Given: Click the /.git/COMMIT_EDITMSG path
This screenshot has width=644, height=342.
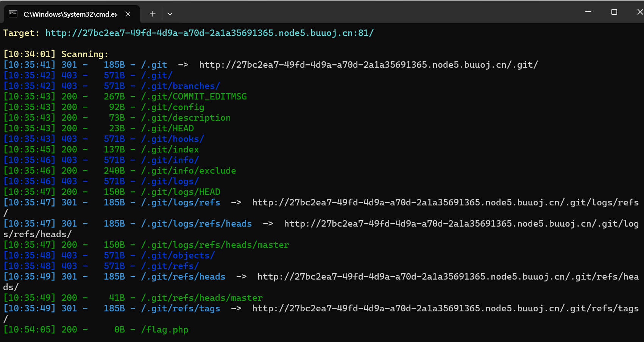Looking at the screenshot, I should [194, 97].
